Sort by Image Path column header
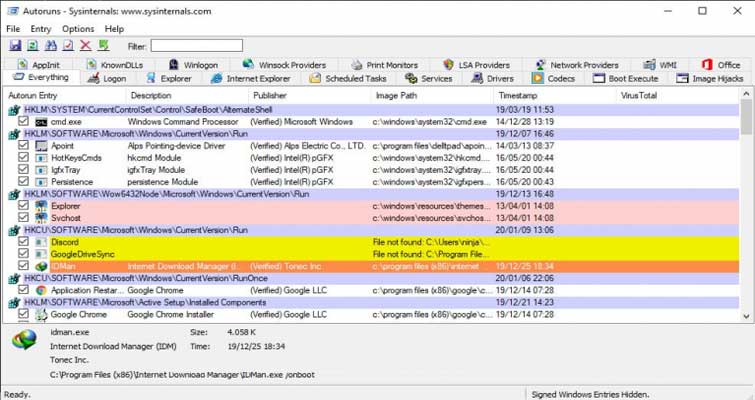 (x=432, y=95)
